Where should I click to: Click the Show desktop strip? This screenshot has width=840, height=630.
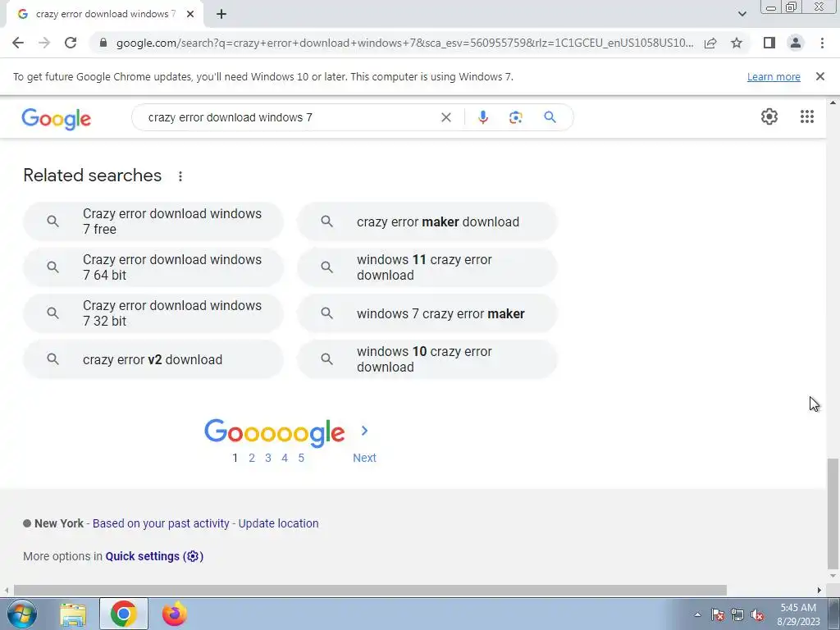pyautogui.click(x=834, y=614)
